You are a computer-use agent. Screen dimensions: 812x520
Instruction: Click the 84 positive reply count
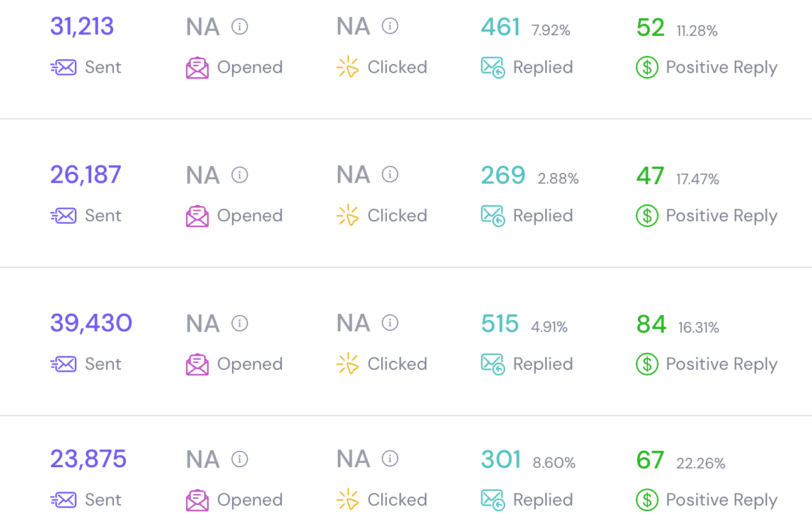tap(651, 324)
